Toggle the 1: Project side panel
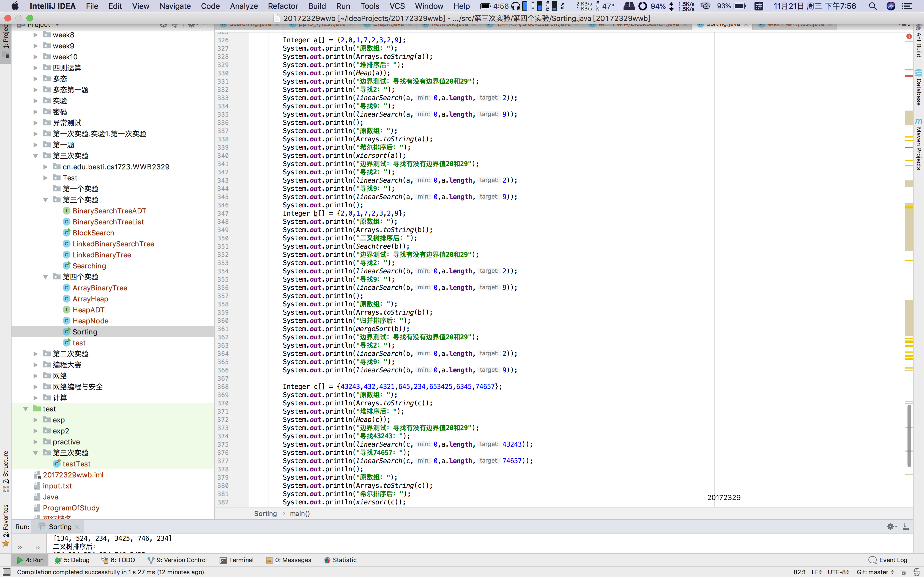Viewport: 924px width, 577px height. coord(6,42)
